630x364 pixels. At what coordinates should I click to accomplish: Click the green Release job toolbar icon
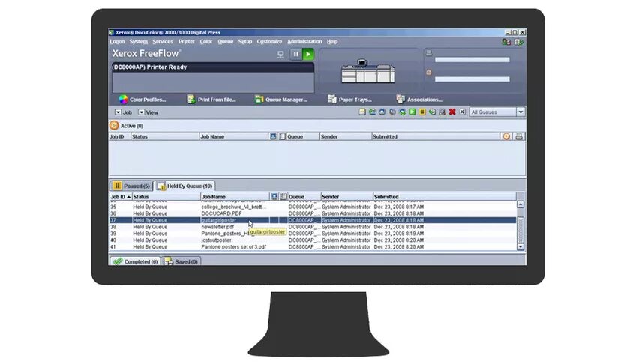pos(412,112)
